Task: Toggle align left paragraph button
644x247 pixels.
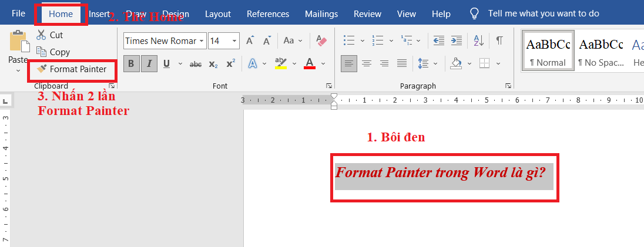Action: click(x=348, y=63)
